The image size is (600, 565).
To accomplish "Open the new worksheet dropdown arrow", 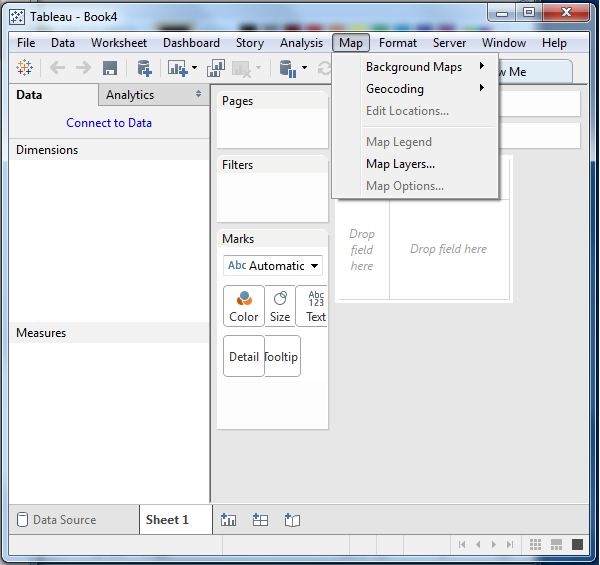I will pyautogui.click(x=194, y=68).
